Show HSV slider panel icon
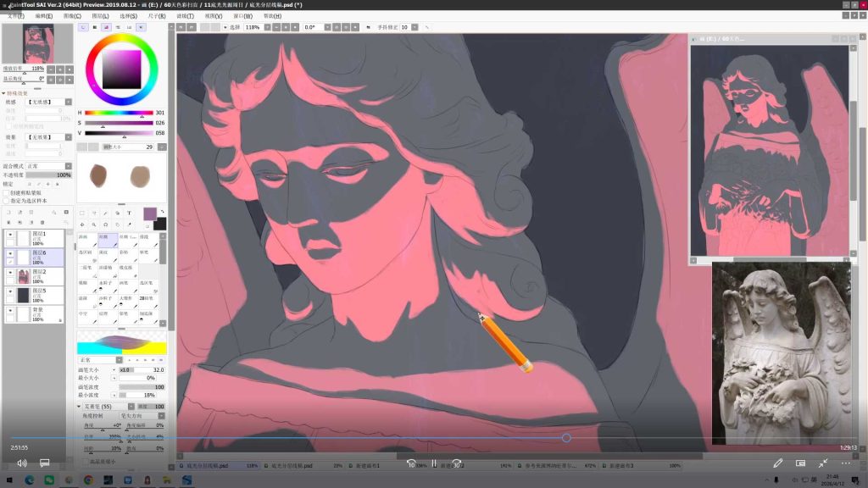Screen dimensions: 868x488 point(106,27)
